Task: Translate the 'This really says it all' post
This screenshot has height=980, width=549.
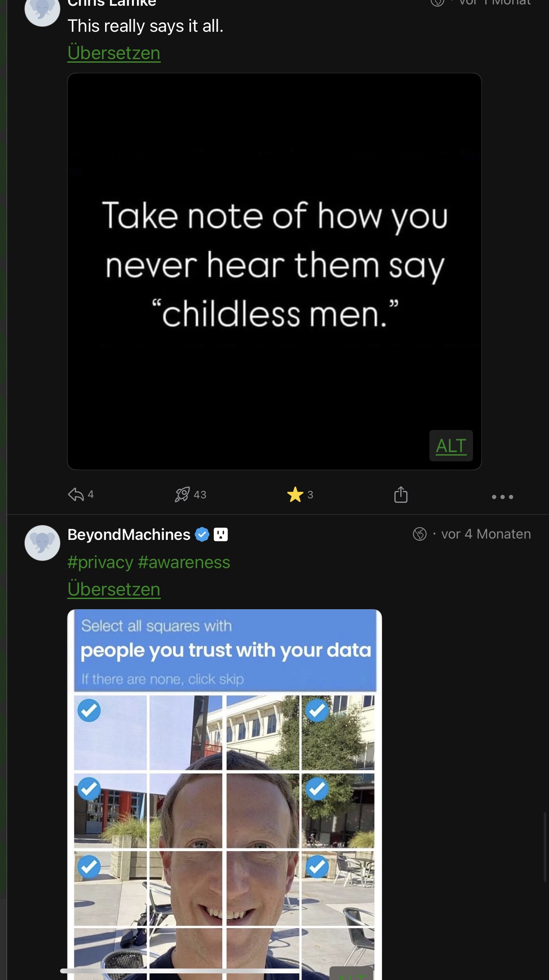Action: click(114, 53)
